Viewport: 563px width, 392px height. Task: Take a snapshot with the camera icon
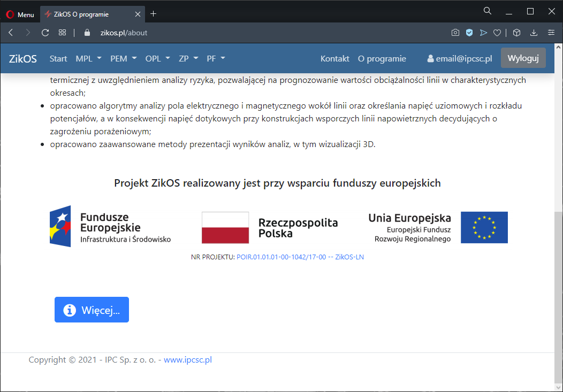click(455, 33)
